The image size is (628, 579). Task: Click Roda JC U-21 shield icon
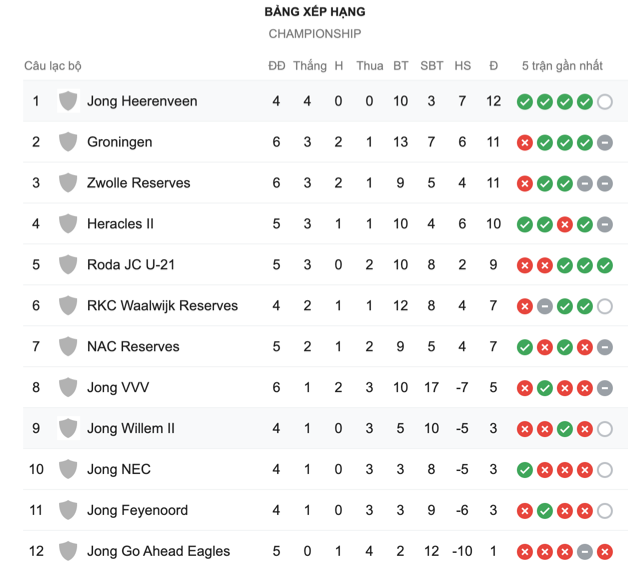68,265
